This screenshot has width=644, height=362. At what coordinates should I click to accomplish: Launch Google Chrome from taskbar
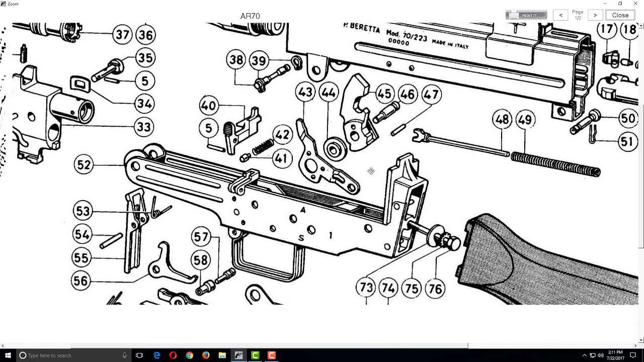click(189, 355)
